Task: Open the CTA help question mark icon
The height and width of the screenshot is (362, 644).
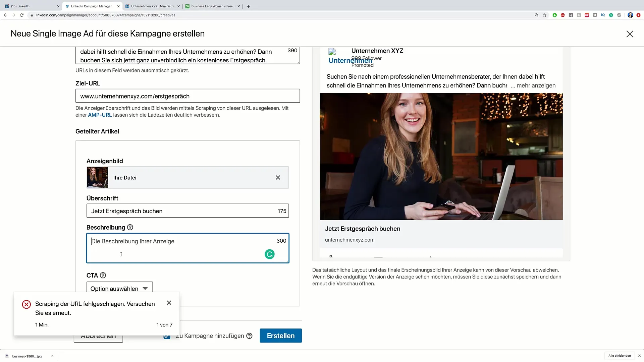Action: click(x=103, y=275)
